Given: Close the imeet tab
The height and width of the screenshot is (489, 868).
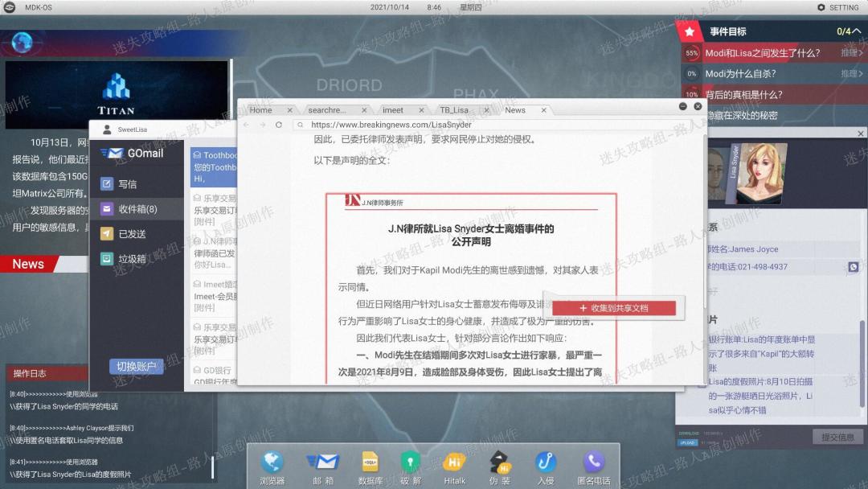Looking at the screenshot, I should pos(421,110).
